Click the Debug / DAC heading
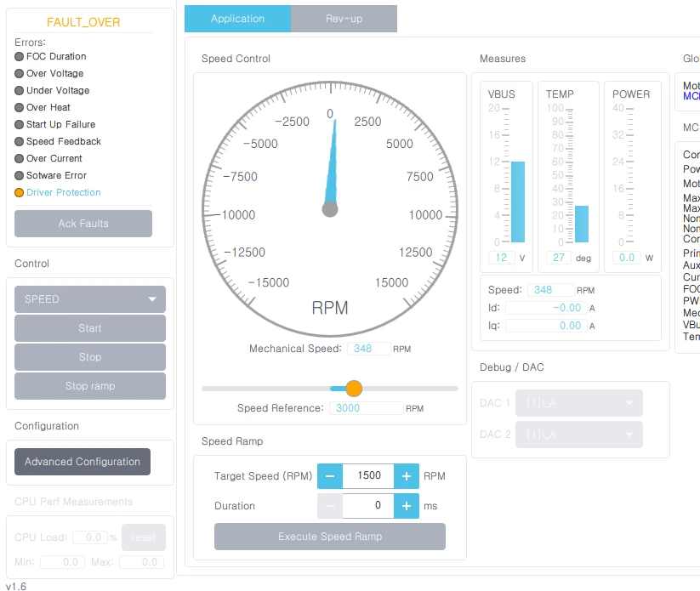This screenshot has width=700, height=591. [x=512, y=367]
